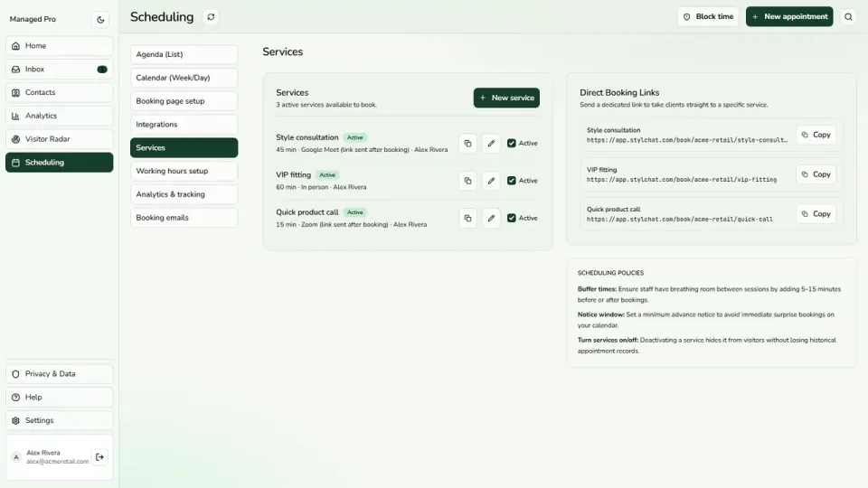Edit the VIP fitting service
This screenshot has width=868, height=488.
click(491, 181)
